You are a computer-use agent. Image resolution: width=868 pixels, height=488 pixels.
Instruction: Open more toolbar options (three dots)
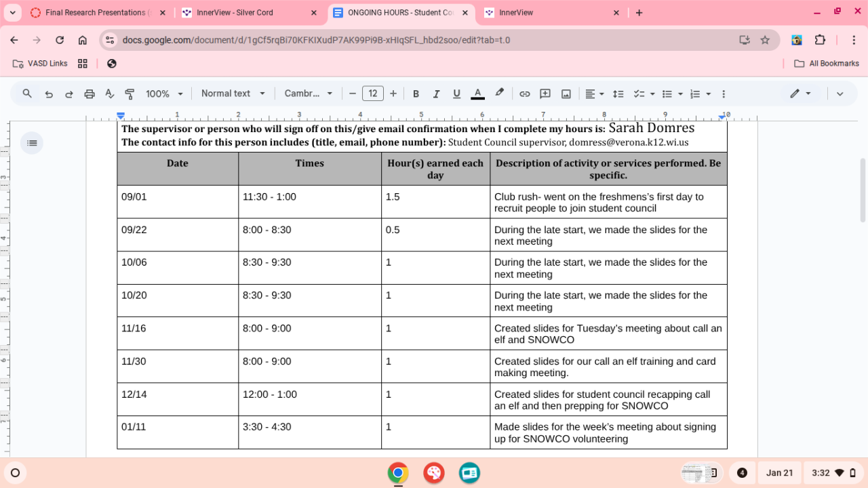(724, 94)
